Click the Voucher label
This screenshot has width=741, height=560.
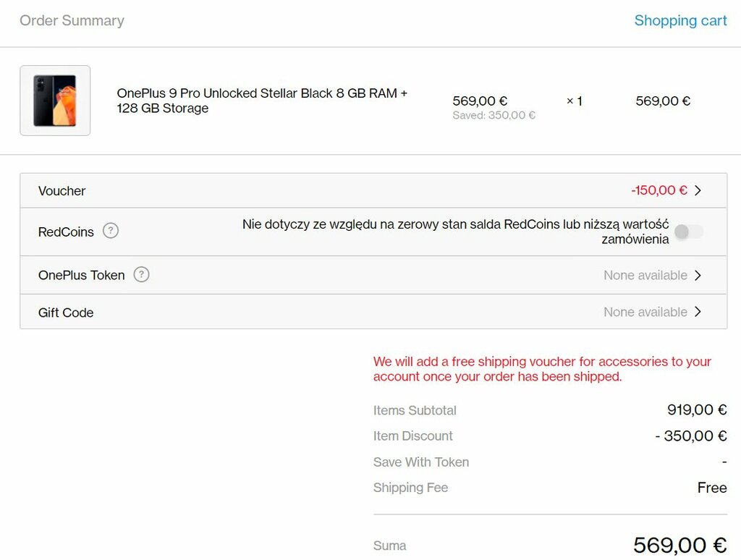click(x=62, y=191)
